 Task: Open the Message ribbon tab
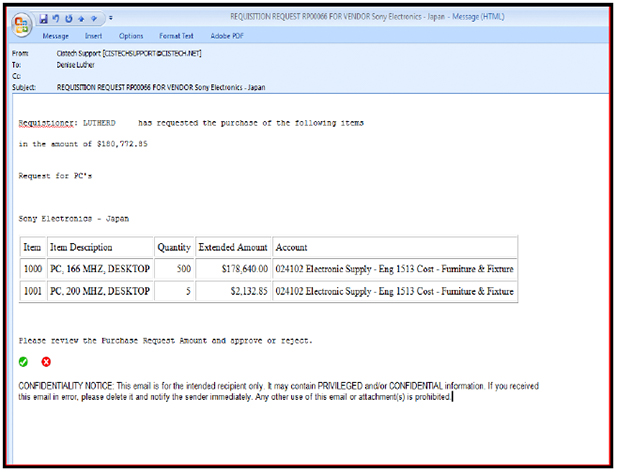click(55, 36)
